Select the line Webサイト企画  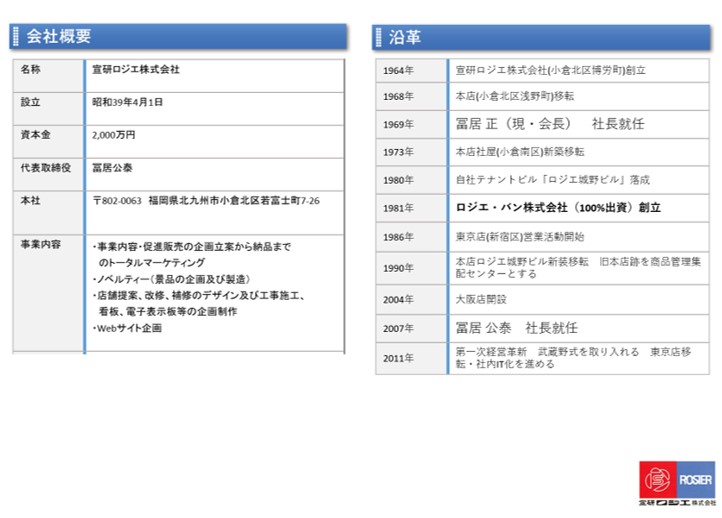(x=127, y=328)
